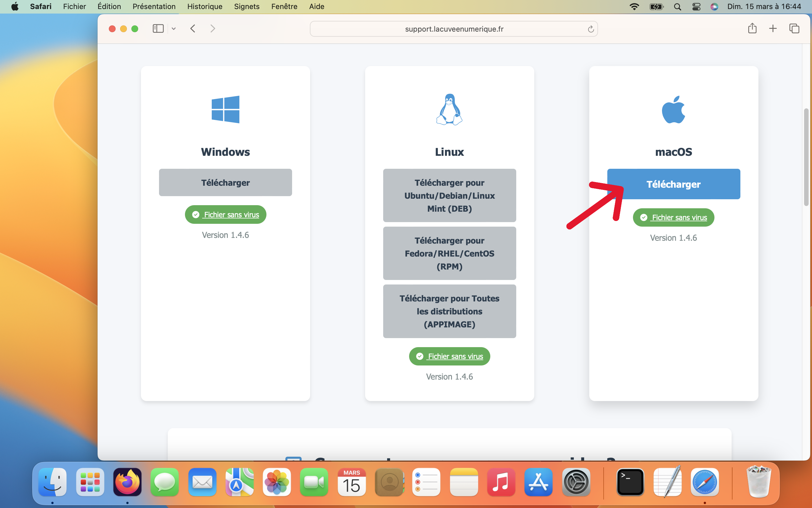Open Reminders from the Dock

(x=426, y=482)
